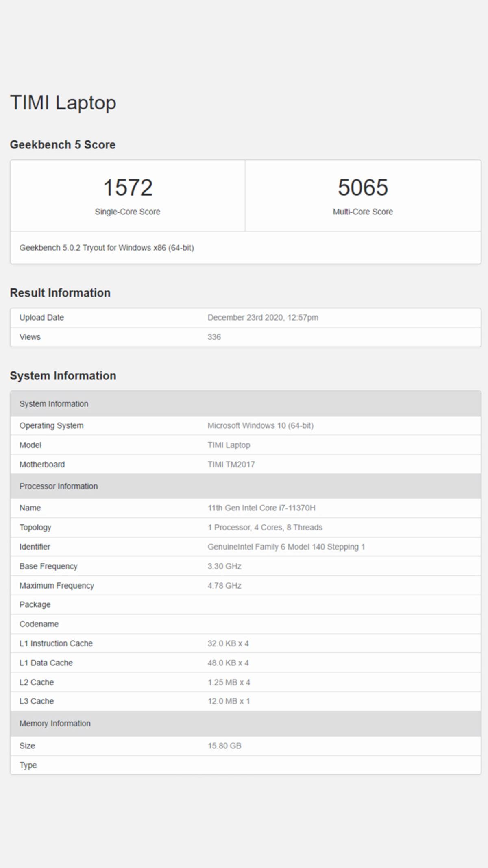This screenshot has height=868, width=488.
Task: Click the Motherboard row label
Action: click(x=42, y=465)
